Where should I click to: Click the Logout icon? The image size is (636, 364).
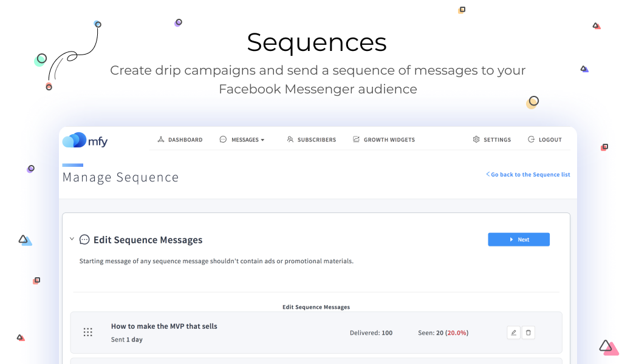click(x=531, y=140)
